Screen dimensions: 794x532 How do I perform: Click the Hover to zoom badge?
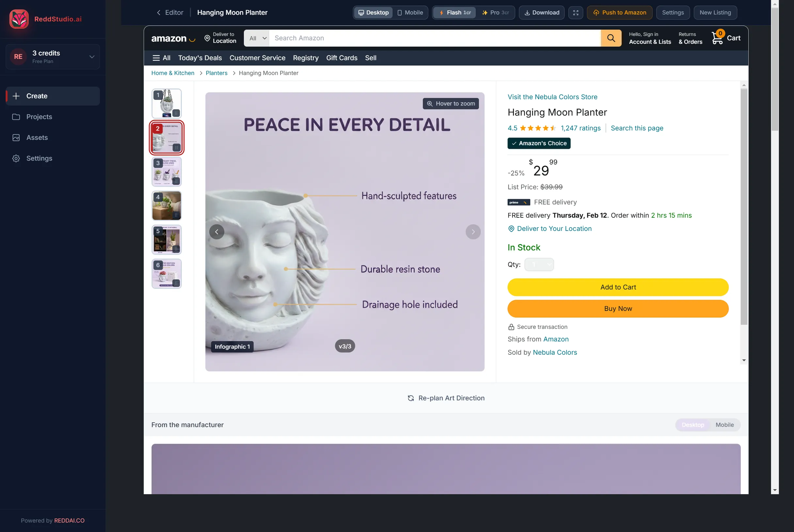pyautogui.click(x=451, y=103)
